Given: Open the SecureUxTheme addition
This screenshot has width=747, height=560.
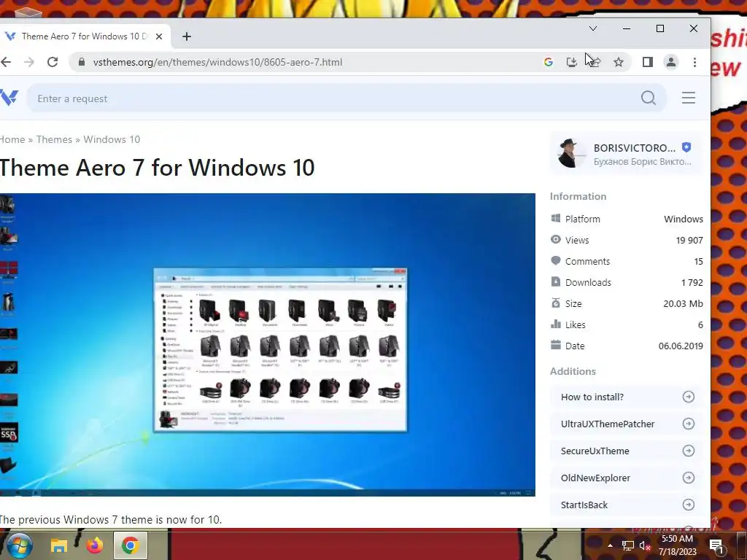Looking at the screenshot, I should tap(626, 451).
